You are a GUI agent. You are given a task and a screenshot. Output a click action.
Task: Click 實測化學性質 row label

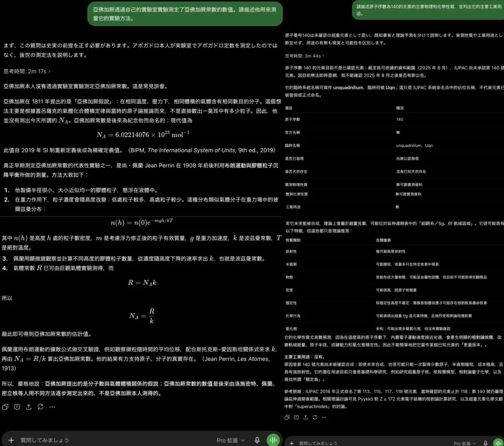(x=297, y=194)
